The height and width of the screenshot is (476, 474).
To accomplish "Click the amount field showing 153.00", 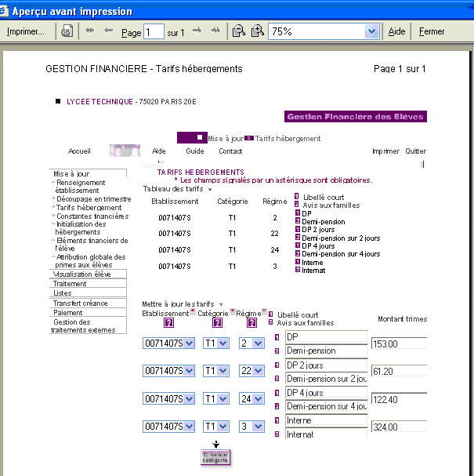I will pos(399,344).
